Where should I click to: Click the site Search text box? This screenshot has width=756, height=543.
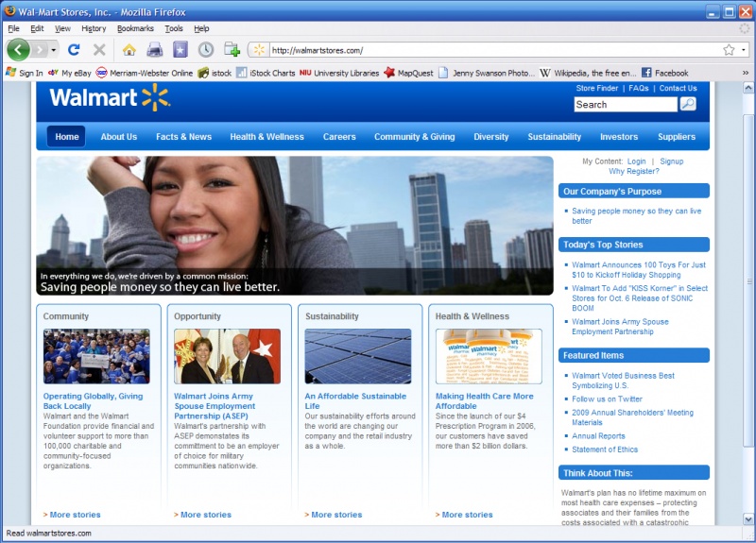click(626, 105)
